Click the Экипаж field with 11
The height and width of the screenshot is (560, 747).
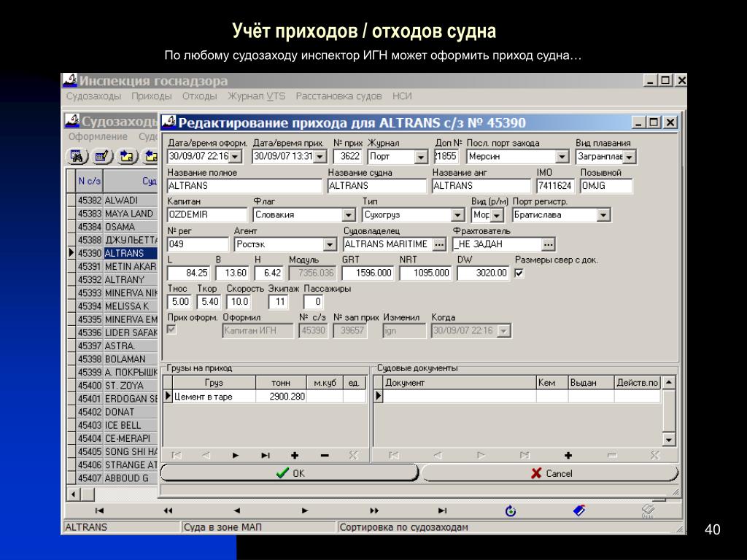click(279, 302)
